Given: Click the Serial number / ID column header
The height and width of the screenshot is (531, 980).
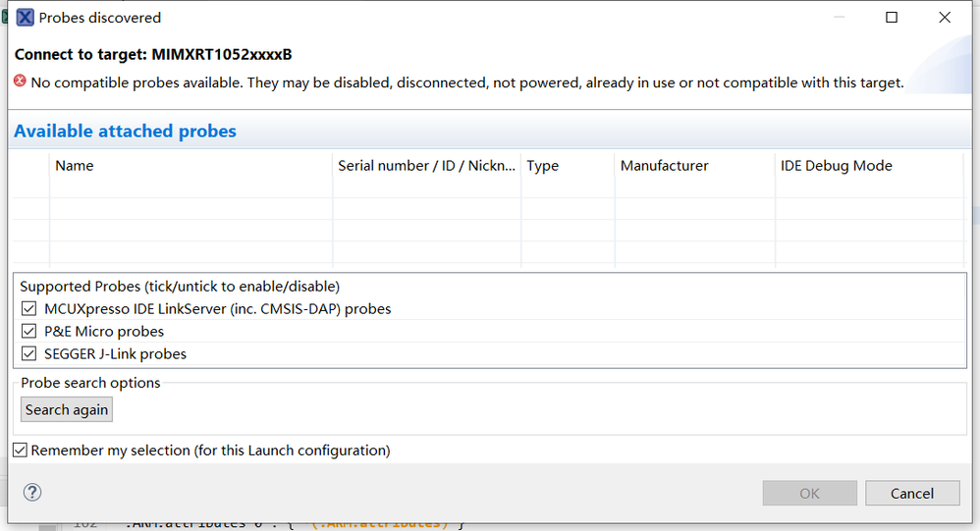Looking at the screenshot, I should 426,166.
